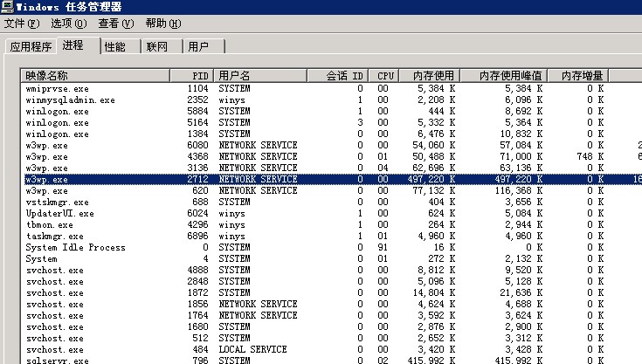Click the Task Manager title bar icon

tap(7, 6)
